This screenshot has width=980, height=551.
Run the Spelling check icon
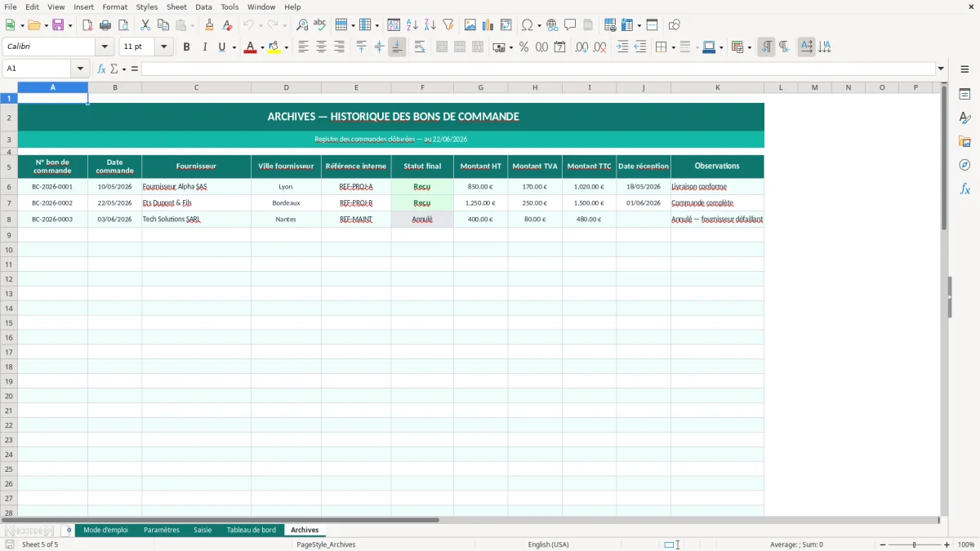tap(320, 25)
